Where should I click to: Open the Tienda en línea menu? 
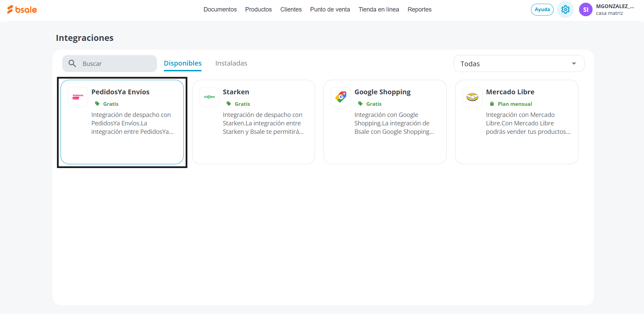[379, 9]
